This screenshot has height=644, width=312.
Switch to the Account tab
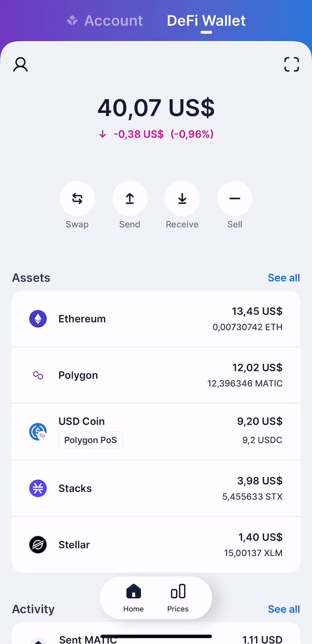click(105, 21)
